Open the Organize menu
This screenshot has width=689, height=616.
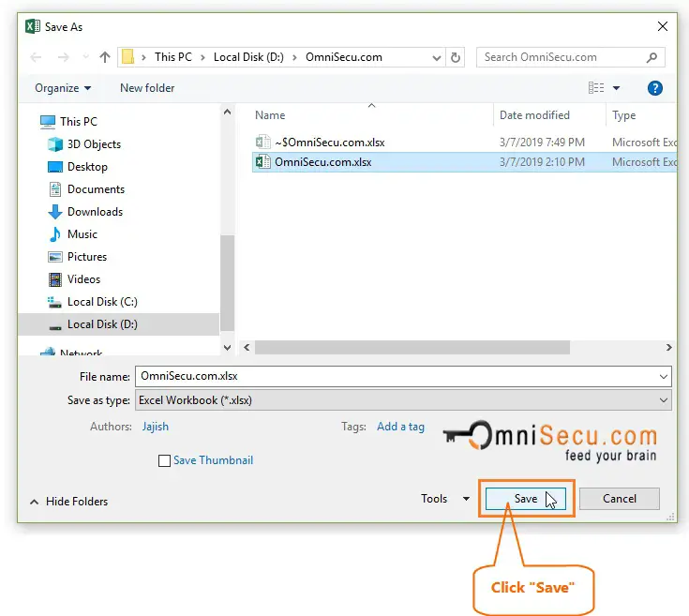(63, 88)
